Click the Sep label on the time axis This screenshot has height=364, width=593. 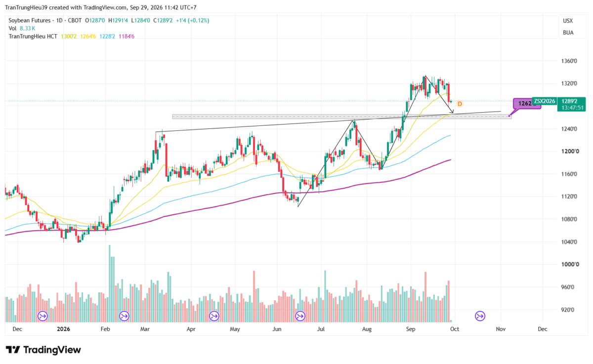(x=411, y=329)
